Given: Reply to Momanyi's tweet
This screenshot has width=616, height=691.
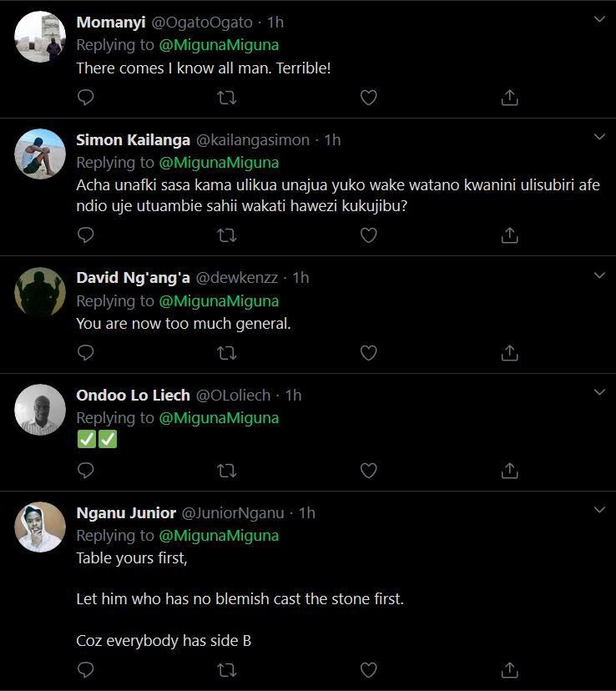Looking at the screenshot, I should [85, 98].
